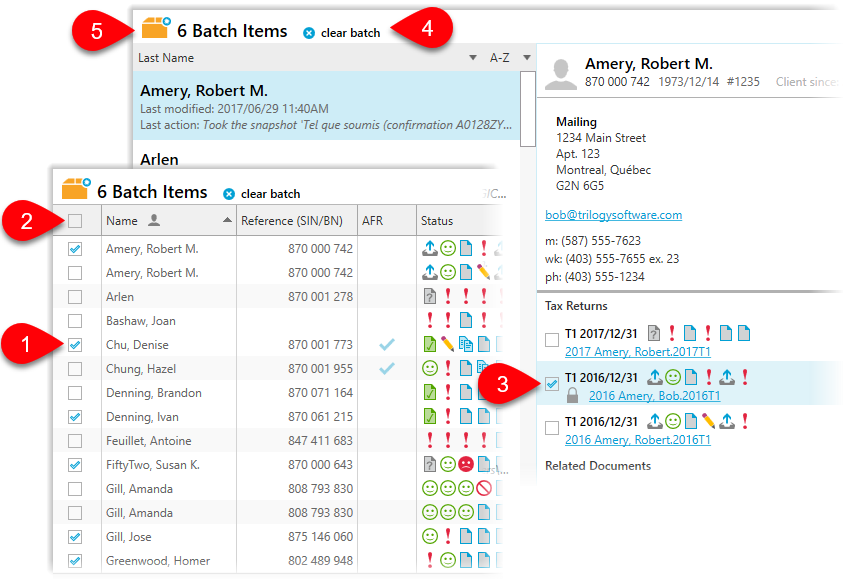
Task: Check the T1 2017/12/31 tax return checkbox
Action: [552, 340]
